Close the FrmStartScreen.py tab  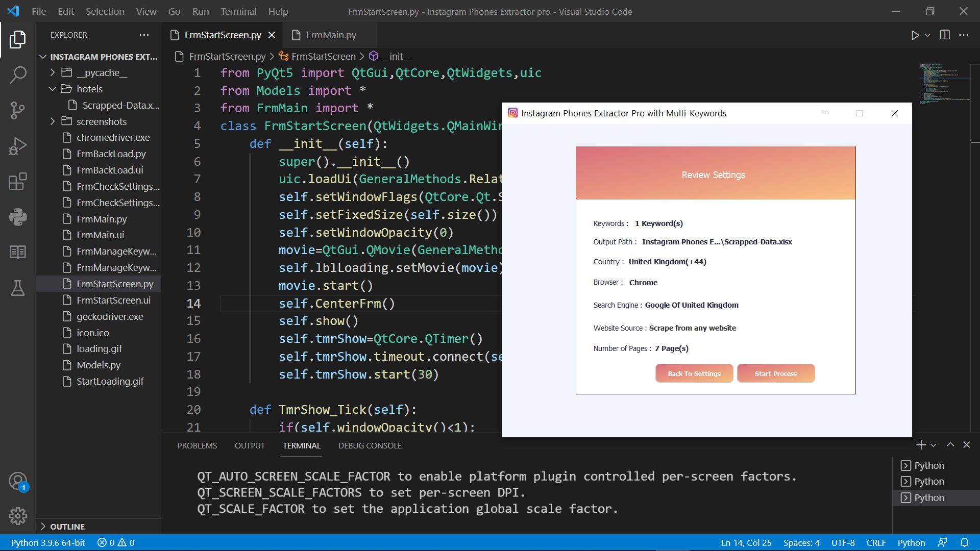[272, 35]
